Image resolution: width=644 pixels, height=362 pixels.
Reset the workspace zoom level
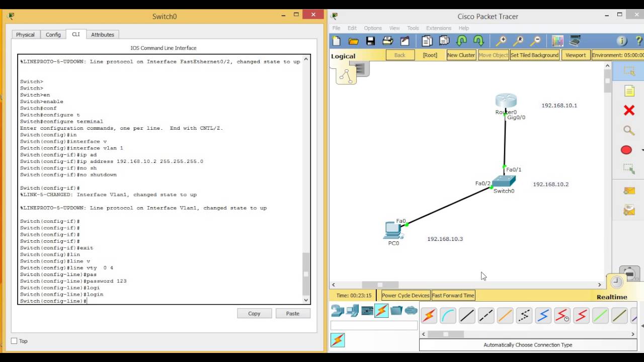(518, 41)
